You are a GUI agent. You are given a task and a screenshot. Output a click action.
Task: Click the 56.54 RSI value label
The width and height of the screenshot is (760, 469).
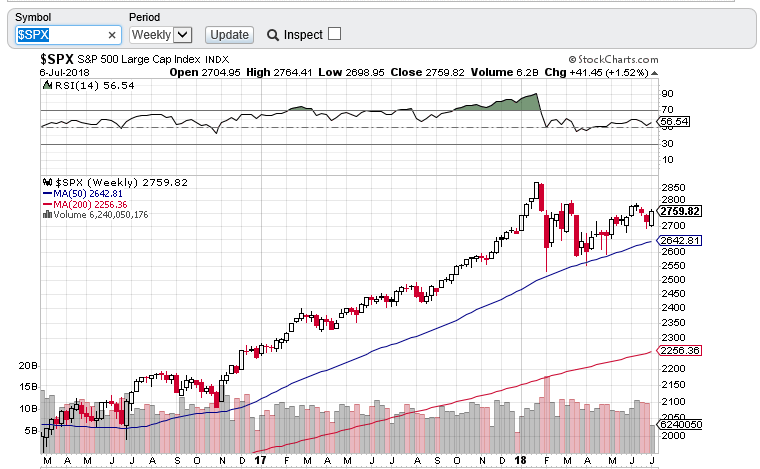673,122
